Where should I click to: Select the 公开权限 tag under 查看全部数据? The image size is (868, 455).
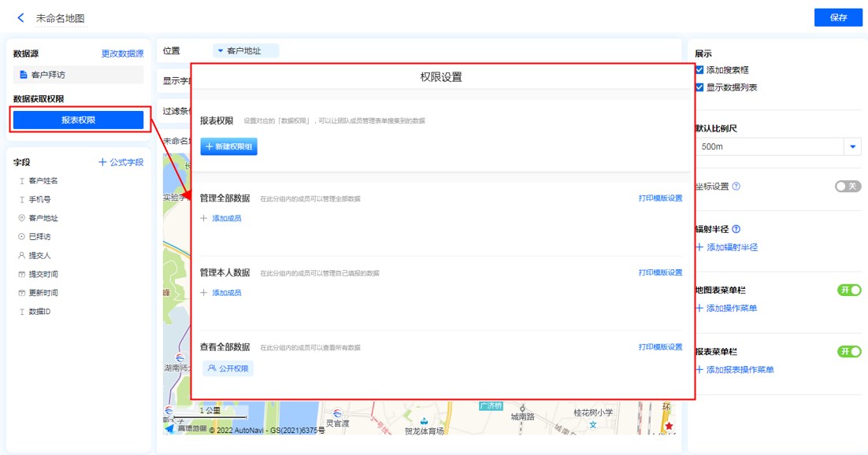228,368
